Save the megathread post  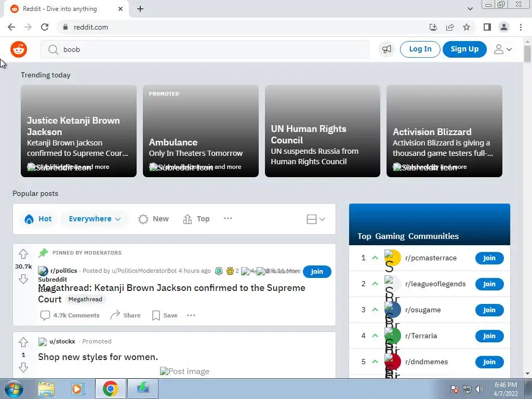[x=165, y=315]
